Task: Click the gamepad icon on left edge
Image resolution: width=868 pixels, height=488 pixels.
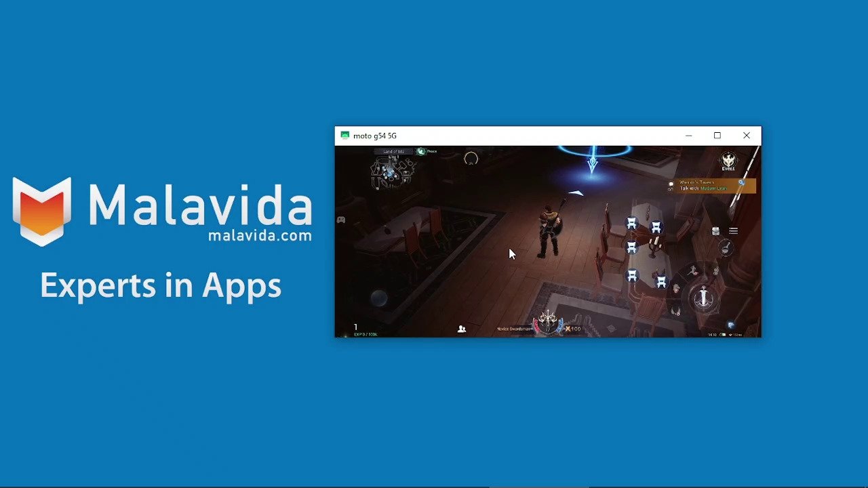Action: pos(341,220)
